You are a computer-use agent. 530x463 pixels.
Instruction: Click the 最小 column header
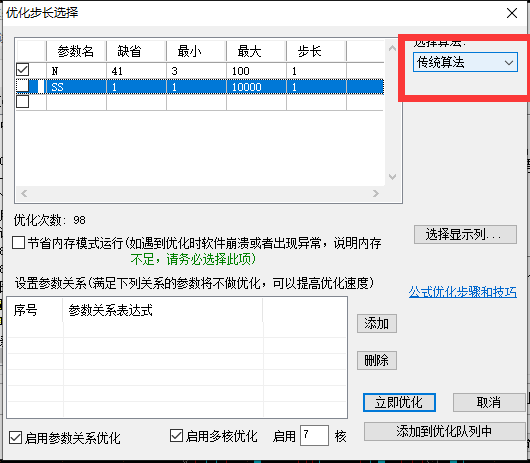point(196,51)
